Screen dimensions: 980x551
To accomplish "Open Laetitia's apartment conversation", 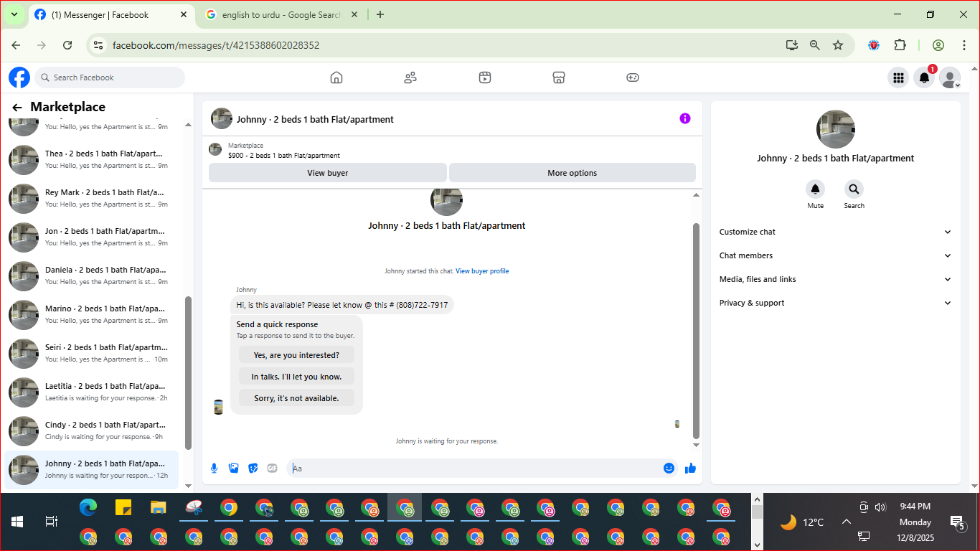I will coord(92,392).
